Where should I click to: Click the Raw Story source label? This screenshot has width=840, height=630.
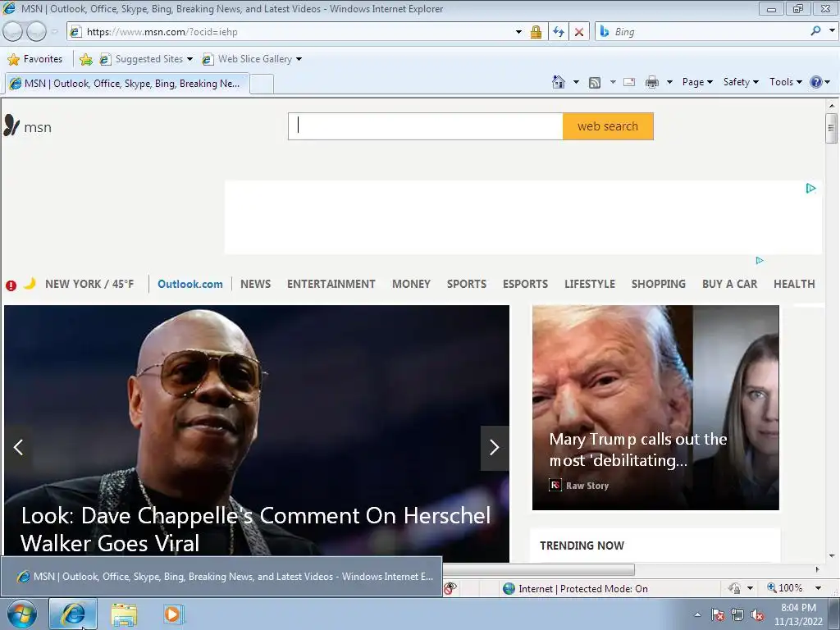click(587, 486)
